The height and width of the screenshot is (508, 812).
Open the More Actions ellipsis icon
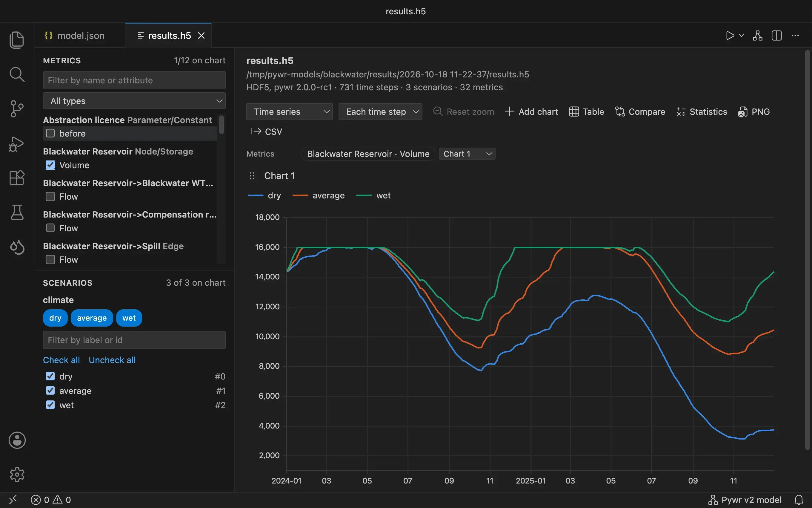[x=795, y=36]
